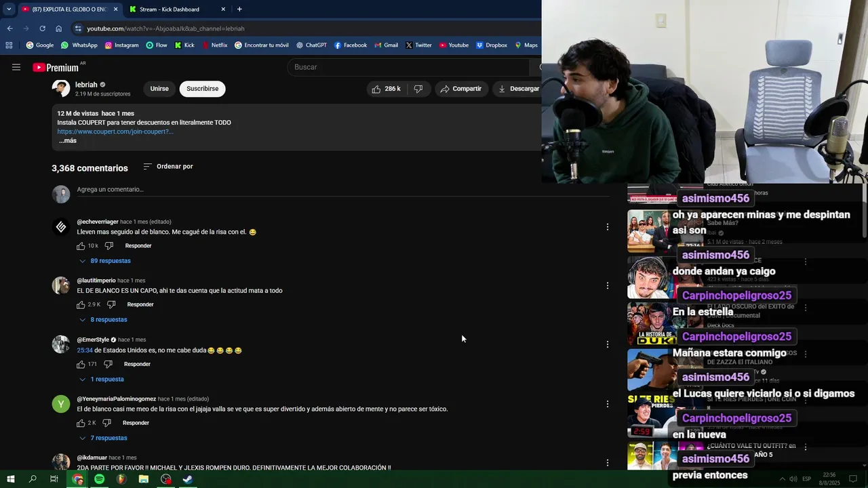The image size is (868, 488).
Task: Like the comment by @YeneymariaPalominogomez
Action: click(x=81, y=424)
